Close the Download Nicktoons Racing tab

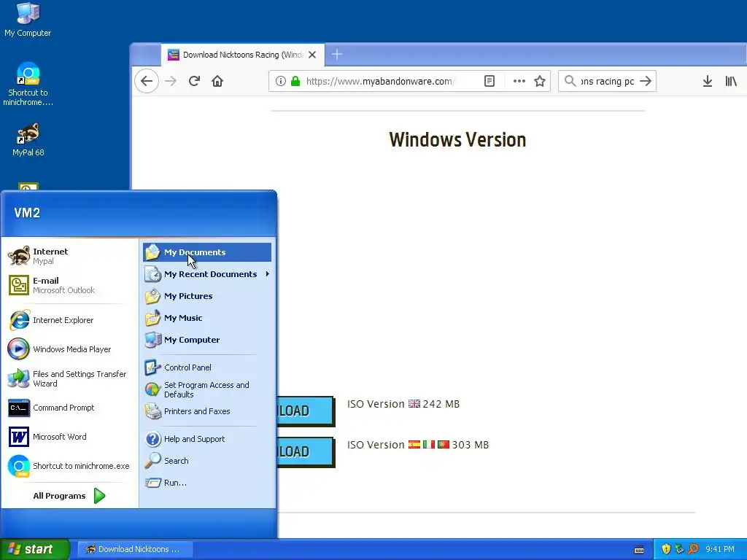312,55
